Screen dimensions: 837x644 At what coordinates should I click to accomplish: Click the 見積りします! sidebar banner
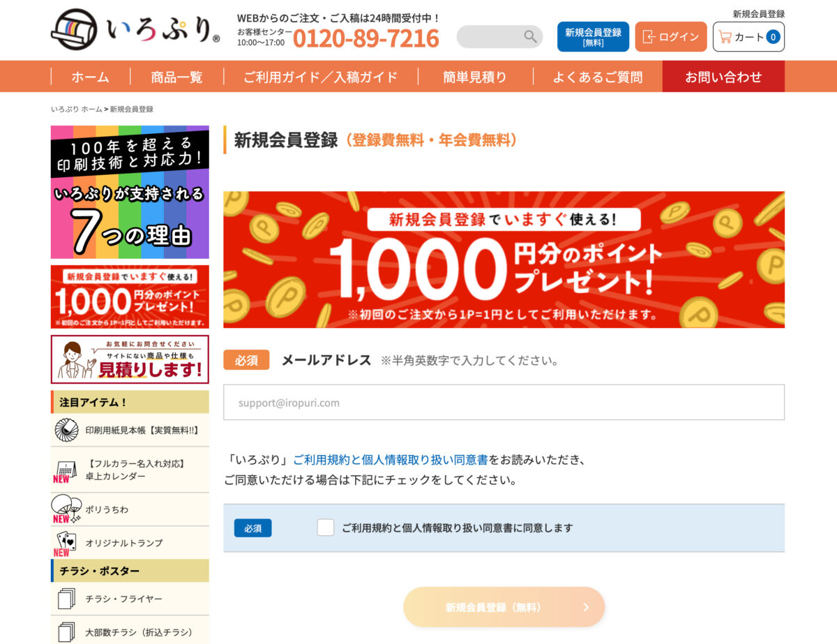pos(130,359)
